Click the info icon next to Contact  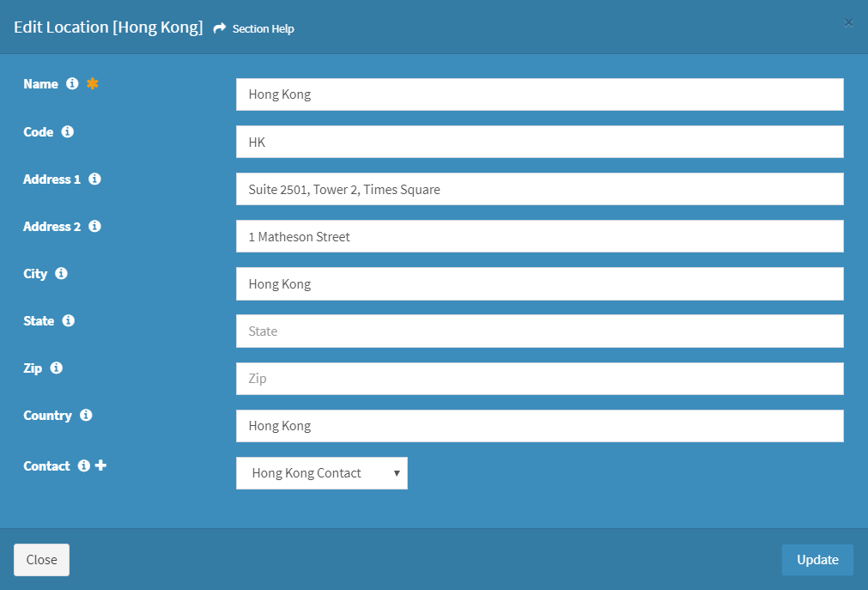[83, 465]
